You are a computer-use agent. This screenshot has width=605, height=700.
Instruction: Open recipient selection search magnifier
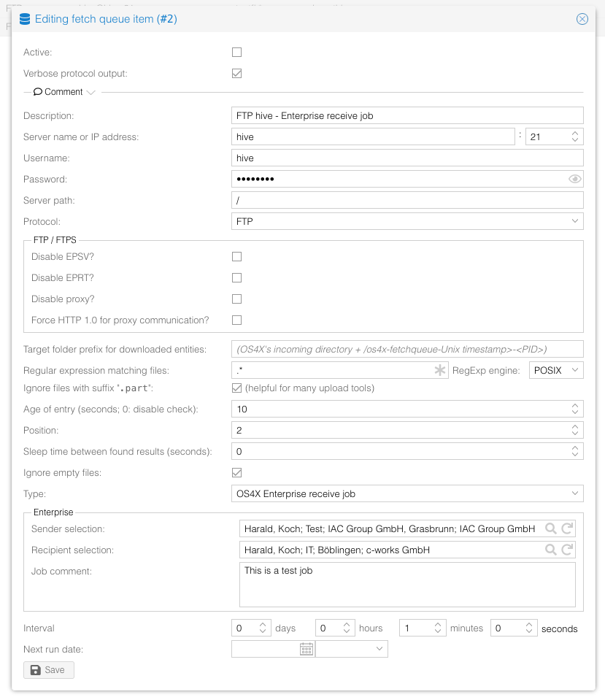click(550, 550)
